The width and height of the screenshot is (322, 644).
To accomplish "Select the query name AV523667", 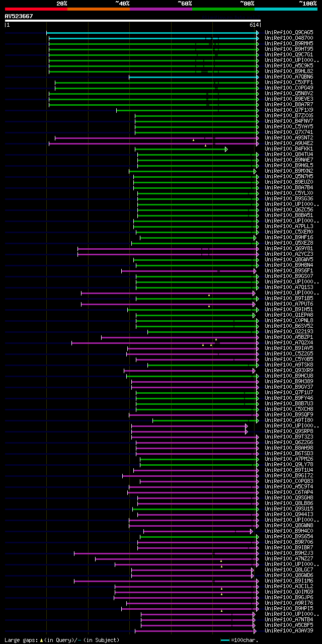I will 19,16.
